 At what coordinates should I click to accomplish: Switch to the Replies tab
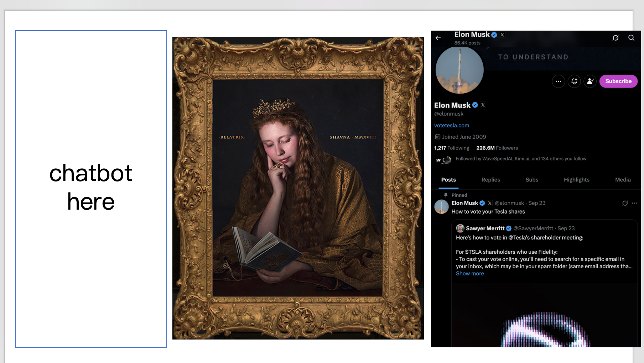(490, 180)
